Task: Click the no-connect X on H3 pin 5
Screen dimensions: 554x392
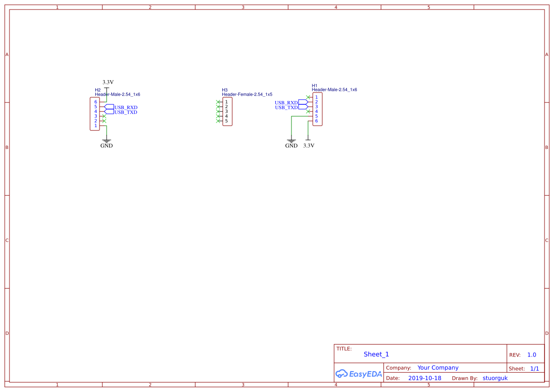Action: (x=219, y=120)
